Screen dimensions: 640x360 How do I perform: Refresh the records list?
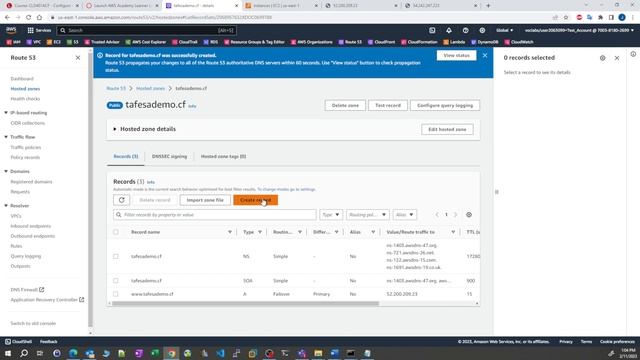point(122,200)
